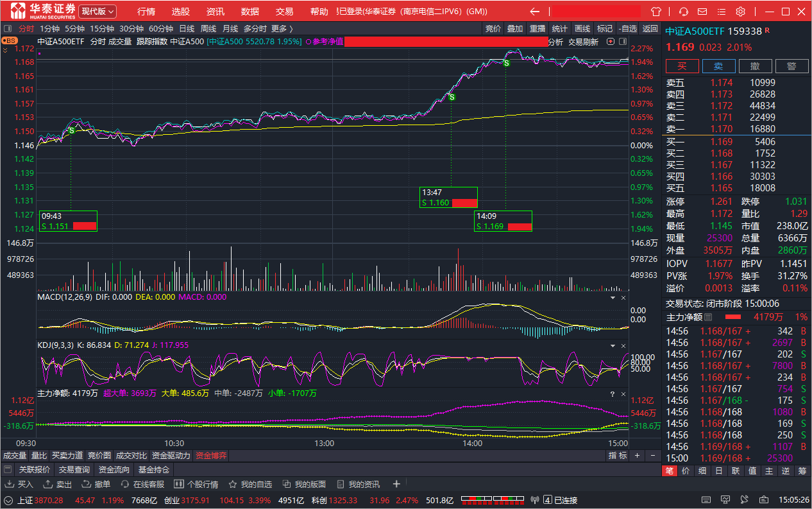Open the 交易 menu

click(x=284, y=12)
